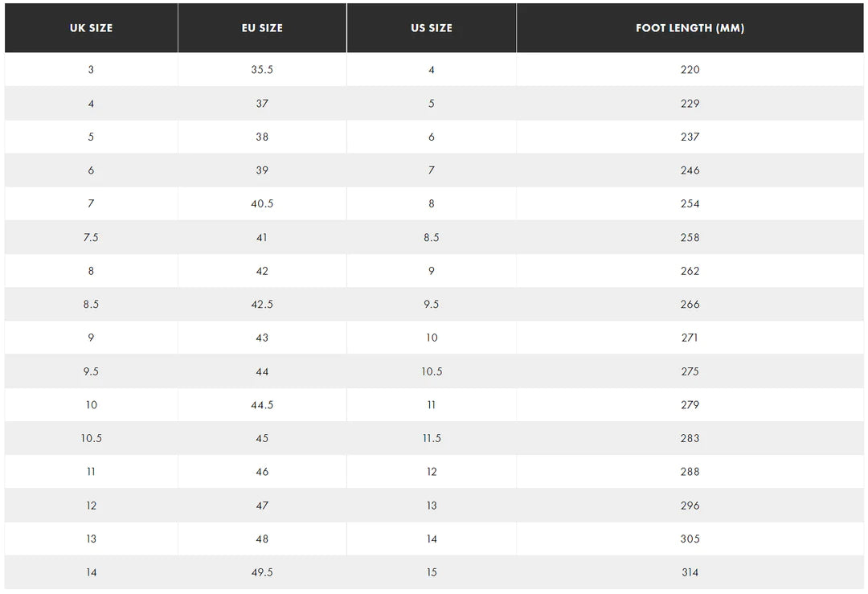Select the foot length 271 value

pyautogui.click(x=690, y=338)
